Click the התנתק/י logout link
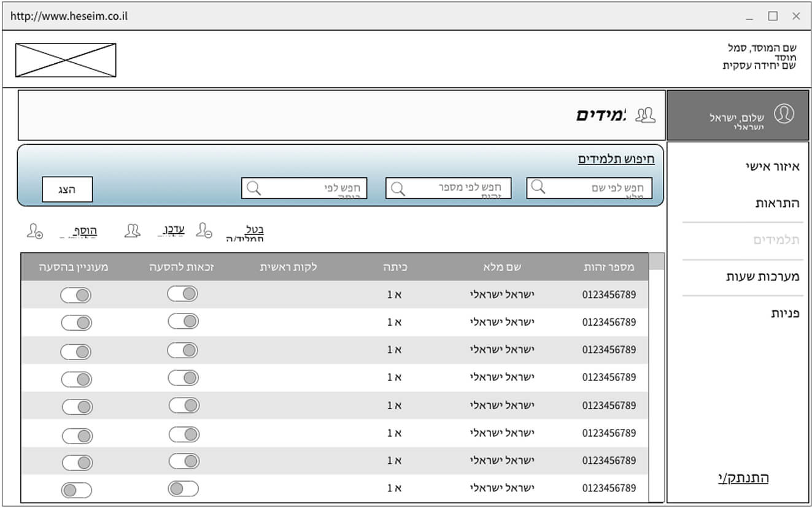The image size is (812, 508). [743, 478]
